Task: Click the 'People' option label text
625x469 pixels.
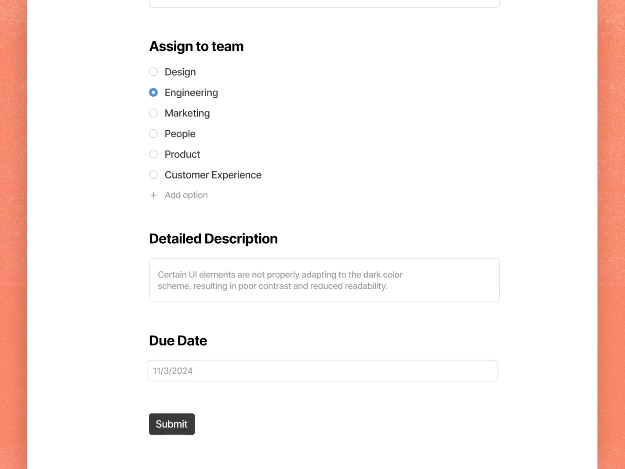Action: 180,134
